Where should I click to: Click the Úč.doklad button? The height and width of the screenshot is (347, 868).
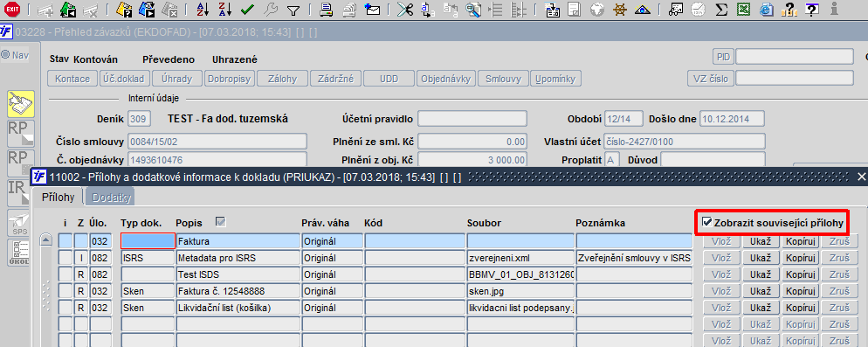click(125, 79)
